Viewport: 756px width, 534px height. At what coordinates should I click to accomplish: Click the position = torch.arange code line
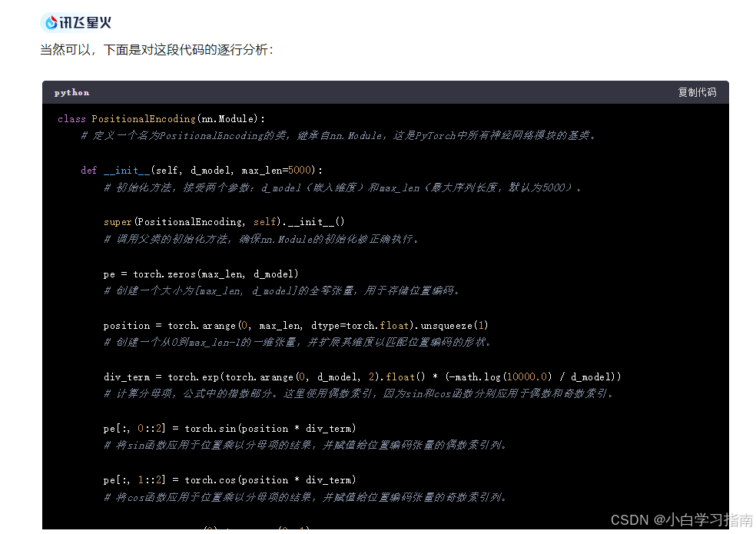point(296,326)
